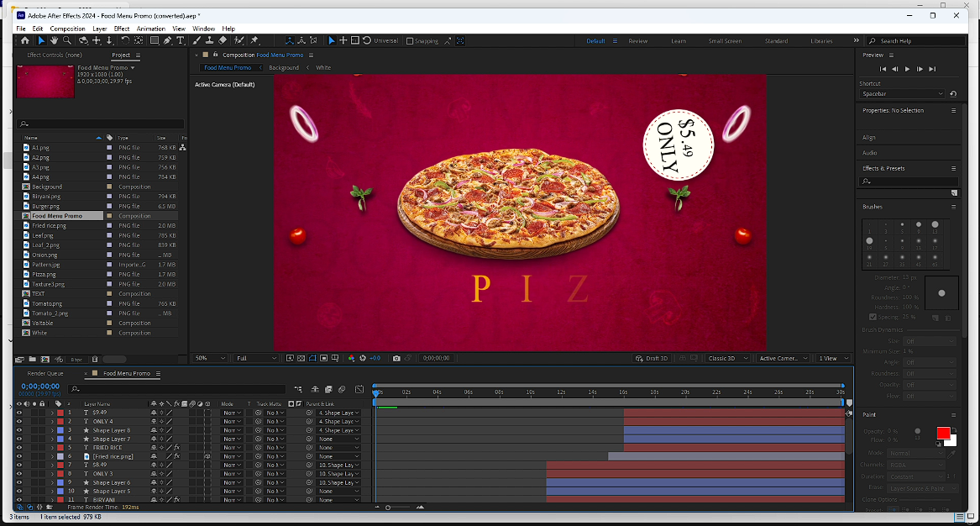Hide the FRIED RICE layer

(x=19, y=448)
